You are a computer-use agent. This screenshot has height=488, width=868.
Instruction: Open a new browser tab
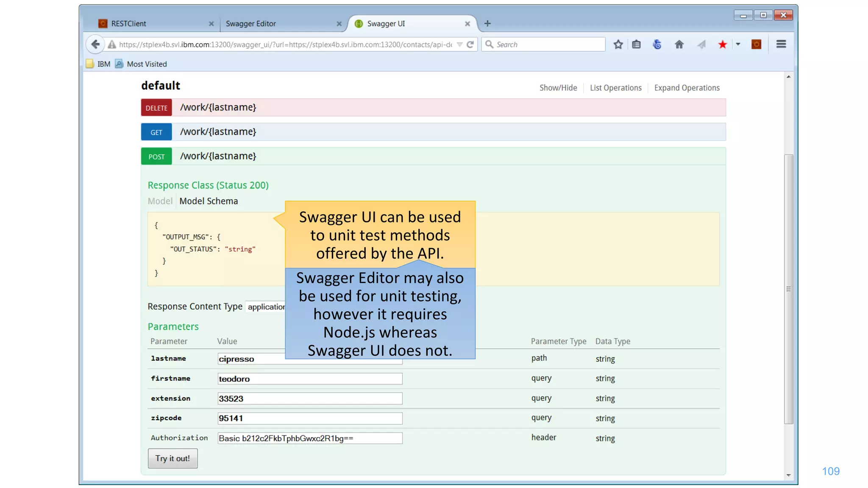click(487, 24)
